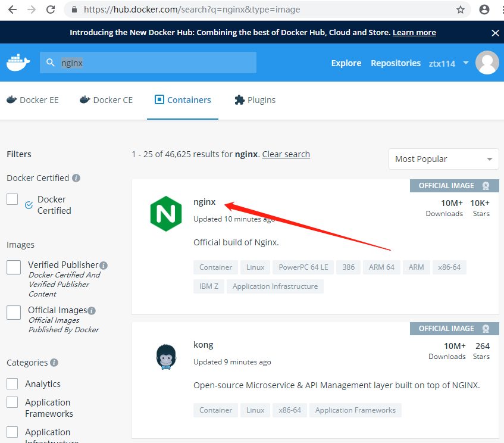Select the Analytics category checkbox
The height and width of the screenshot is (443, 504).
(12, 384)
